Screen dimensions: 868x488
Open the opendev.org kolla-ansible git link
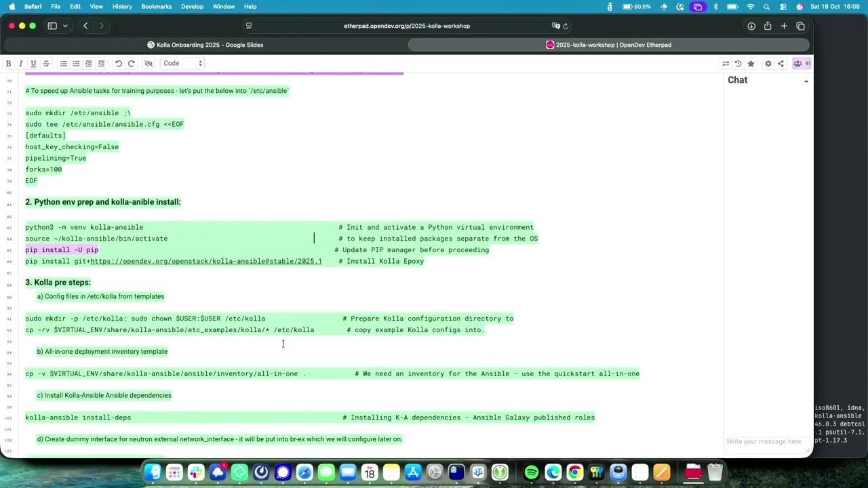click(206, 261)
